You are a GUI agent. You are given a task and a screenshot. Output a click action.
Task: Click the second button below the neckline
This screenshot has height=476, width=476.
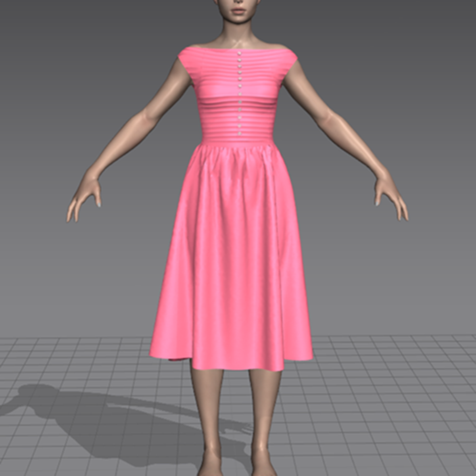(x=239, y=60)
